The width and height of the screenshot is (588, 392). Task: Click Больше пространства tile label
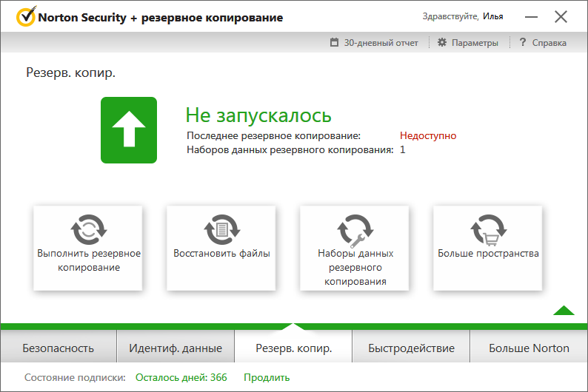tap(488, 254)
